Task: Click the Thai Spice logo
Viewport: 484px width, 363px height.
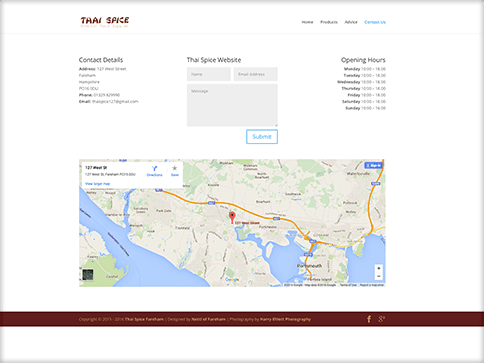Action: coord(105,22)
